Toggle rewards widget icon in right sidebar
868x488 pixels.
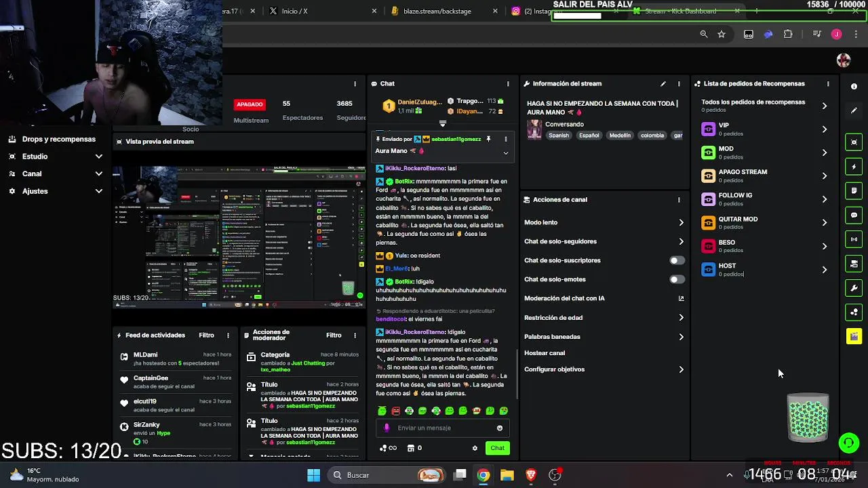click(854, 312)
